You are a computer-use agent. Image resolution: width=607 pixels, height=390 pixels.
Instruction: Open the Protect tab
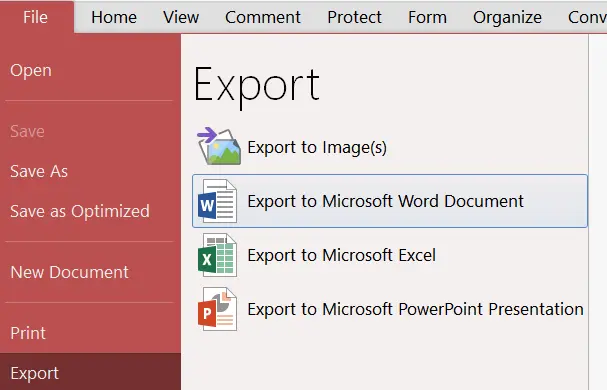[x=354, y=17]
